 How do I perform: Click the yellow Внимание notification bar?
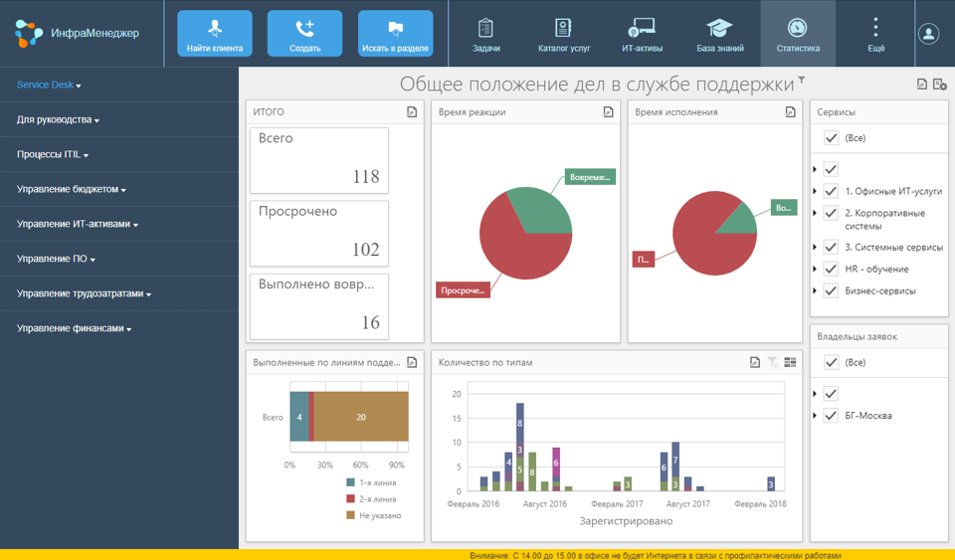477,555
